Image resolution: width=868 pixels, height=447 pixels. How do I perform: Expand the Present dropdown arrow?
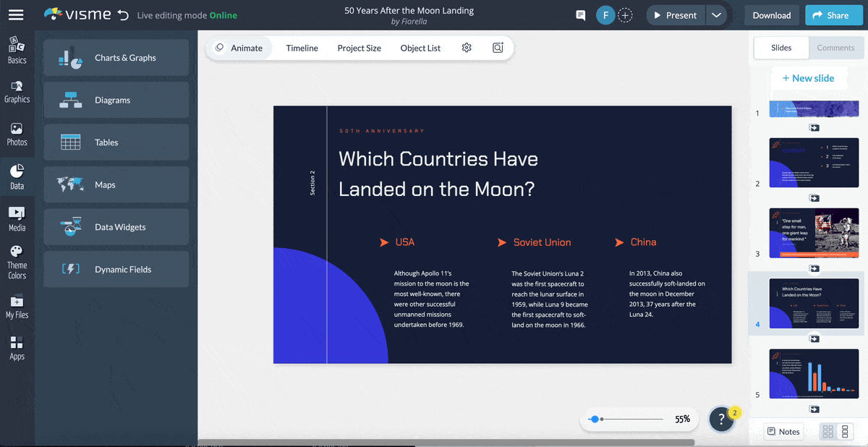716,15
